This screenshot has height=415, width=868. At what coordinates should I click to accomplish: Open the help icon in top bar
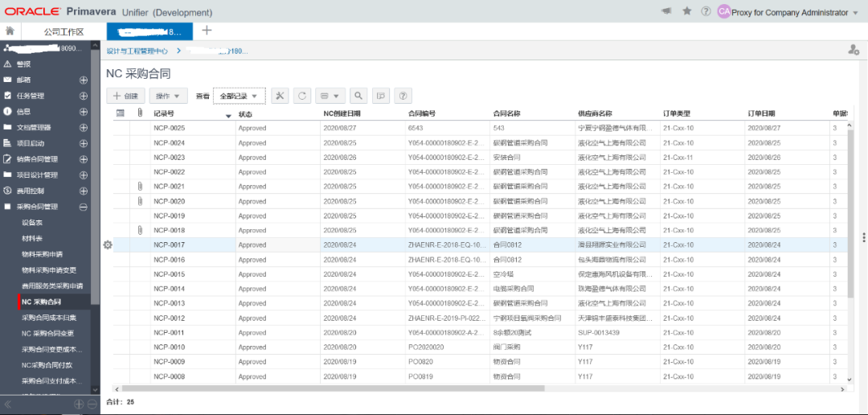[706, 11]
